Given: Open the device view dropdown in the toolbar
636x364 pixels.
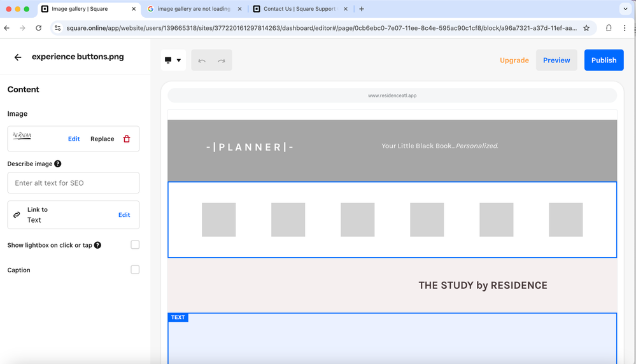Looking at the screenshot, I should click(x=173, y=60).
